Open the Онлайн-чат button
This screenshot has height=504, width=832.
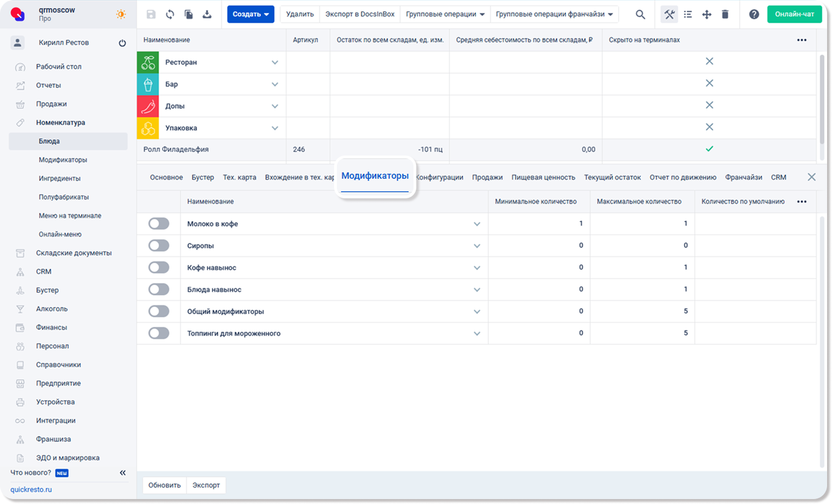click(795, 14)
